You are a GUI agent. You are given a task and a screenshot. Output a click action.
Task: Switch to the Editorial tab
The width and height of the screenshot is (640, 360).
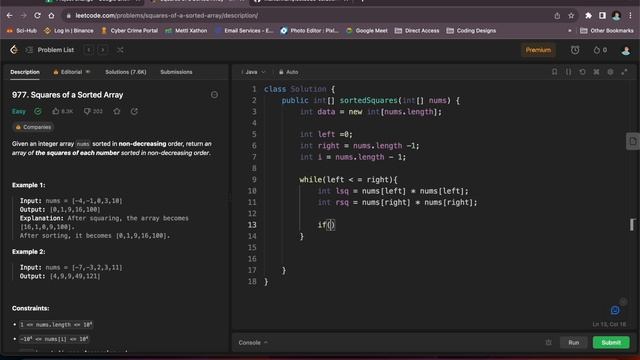pos(71,72)
